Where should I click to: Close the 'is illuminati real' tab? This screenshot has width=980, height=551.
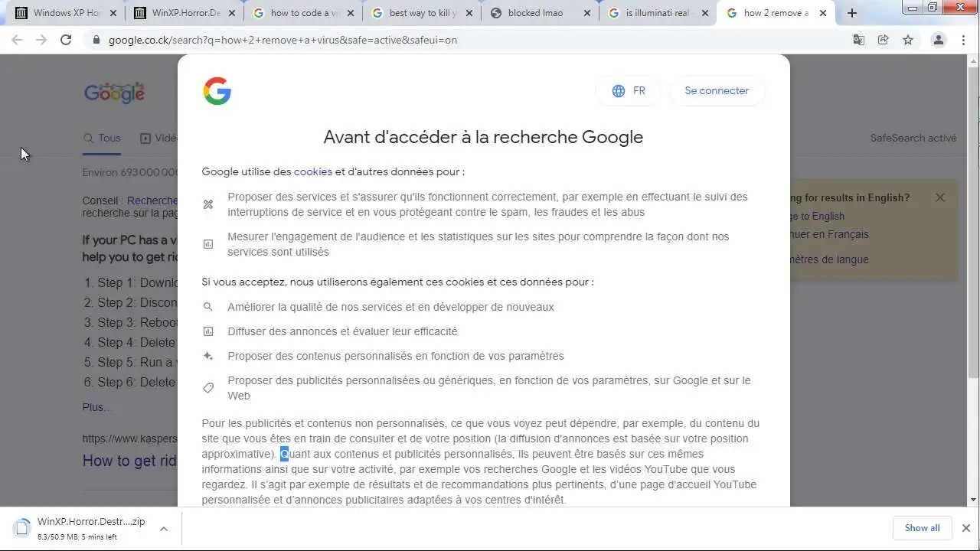[707, 13]
